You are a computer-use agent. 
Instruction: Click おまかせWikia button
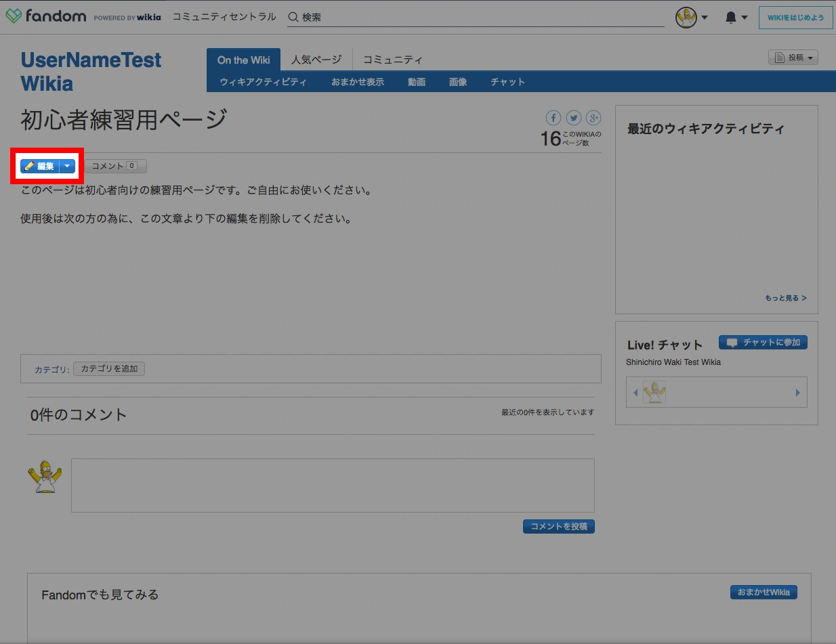764,593
